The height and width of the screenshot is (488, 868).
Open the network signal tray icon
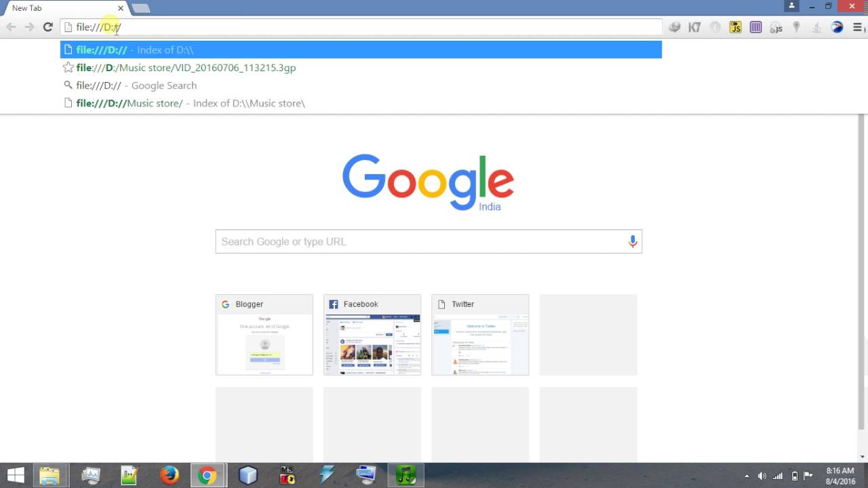(778, 476)
